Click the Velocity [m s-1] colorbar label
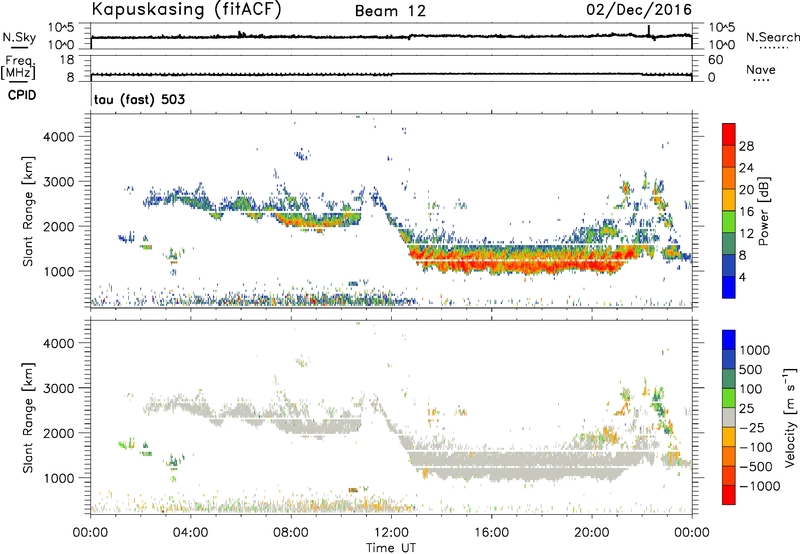This screenshot has width=800, height=554. click(790, 417)
